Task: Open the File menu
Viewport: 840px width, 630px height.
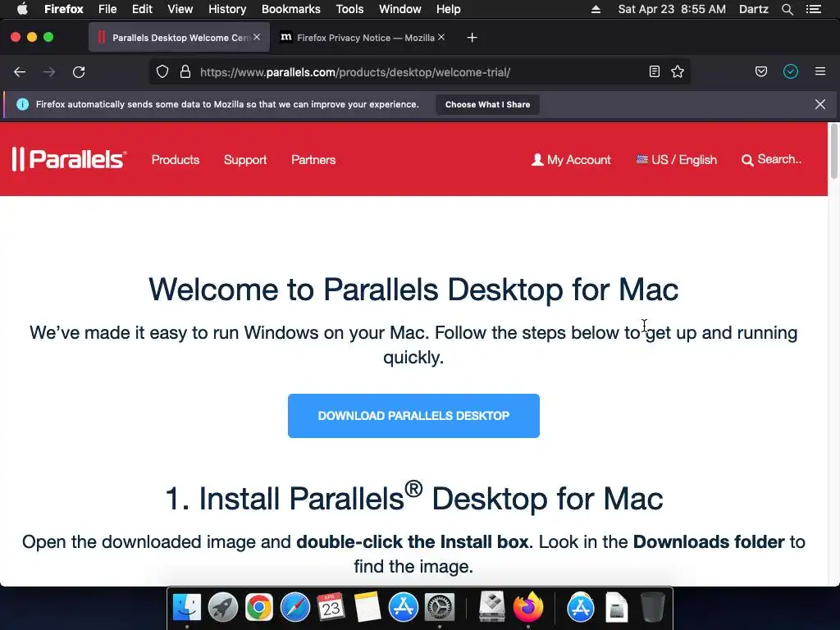Action: tap(107, 9)
